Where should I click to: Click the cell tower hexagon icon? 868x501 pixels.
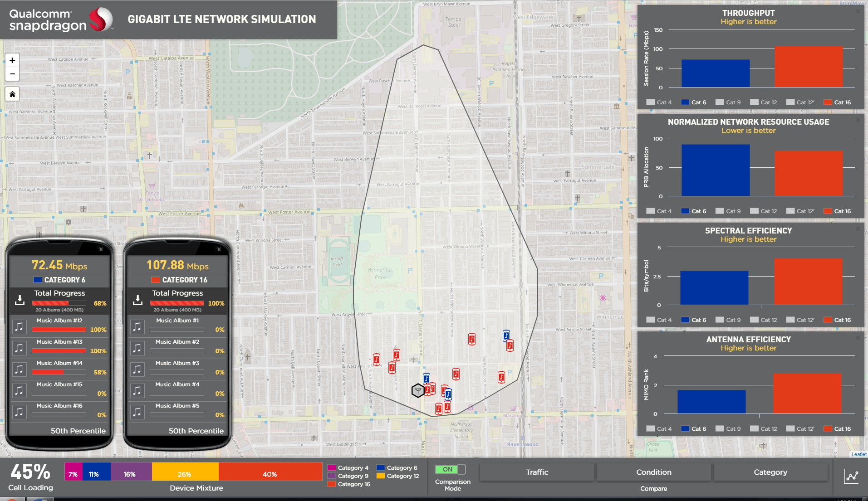pos(417,390)
